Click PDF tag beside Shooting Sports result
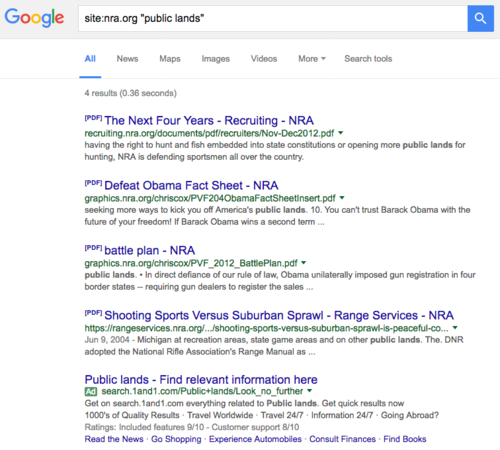The image size is (500, 450). (x=93, y=313)
